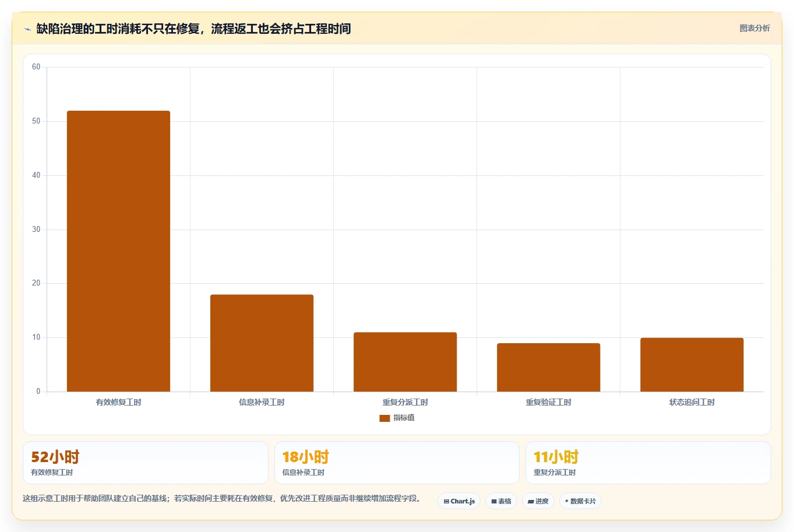Click the y-axis value 30

[x=36, y=230]
